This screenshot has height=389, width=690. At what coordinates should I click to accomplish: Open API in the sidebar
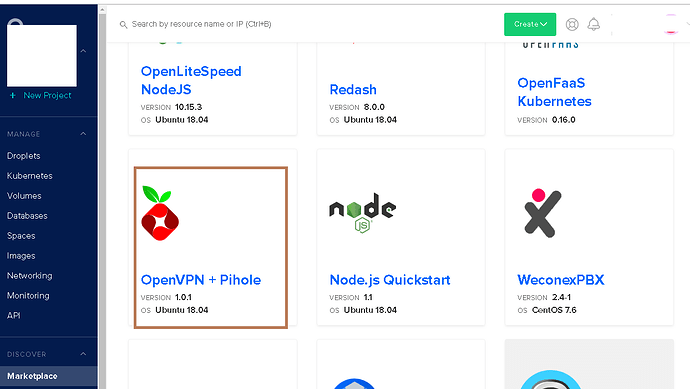(x=13, y=316)
